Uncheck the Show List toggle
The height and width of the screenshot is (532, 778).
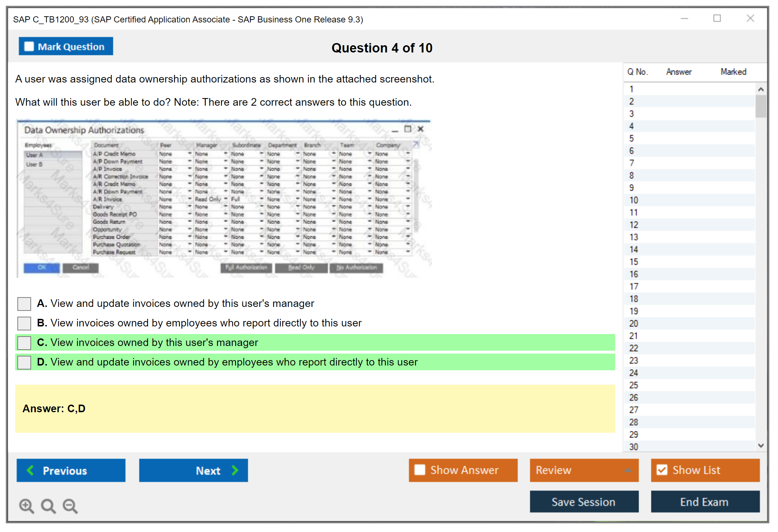(x=662, y=470)
